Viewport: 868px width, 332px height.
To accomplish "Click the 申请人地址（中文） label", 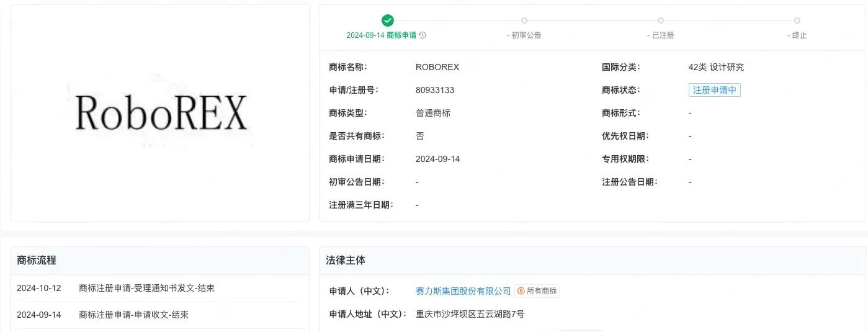I will pos(368,315).
